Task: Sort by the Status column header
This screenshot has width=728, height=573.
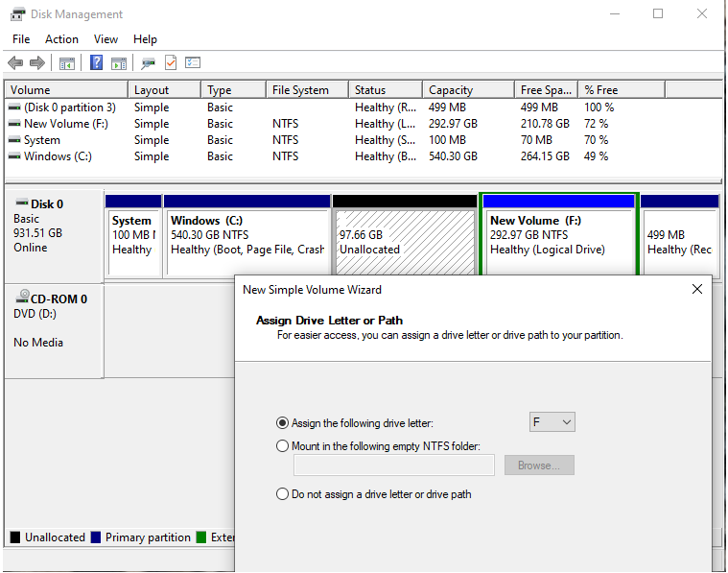Action: tap(386, 89)
